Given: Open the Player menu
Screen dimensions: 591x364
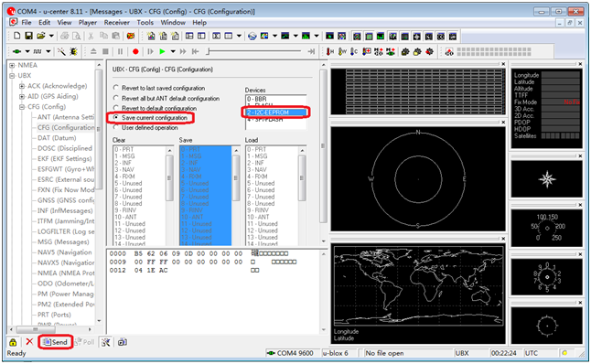Looking at the screenshot, I should coord(88,22).
